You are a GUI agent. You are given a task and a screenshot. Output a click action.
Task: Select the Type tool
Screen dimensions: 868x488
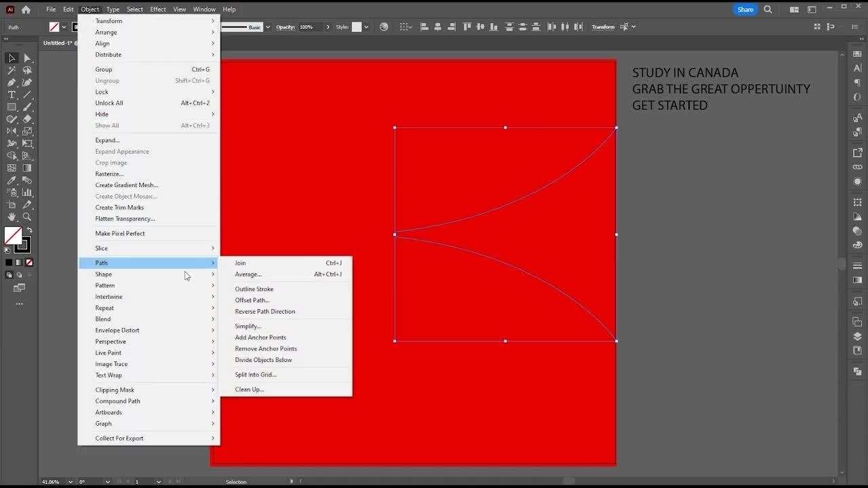point(12,95)
